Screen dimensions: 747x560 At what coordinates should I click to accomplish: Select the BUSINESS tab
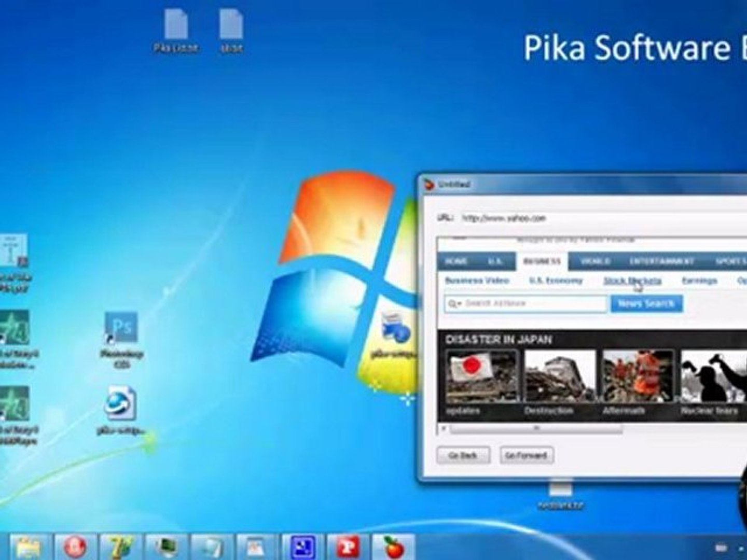[542, 261]
